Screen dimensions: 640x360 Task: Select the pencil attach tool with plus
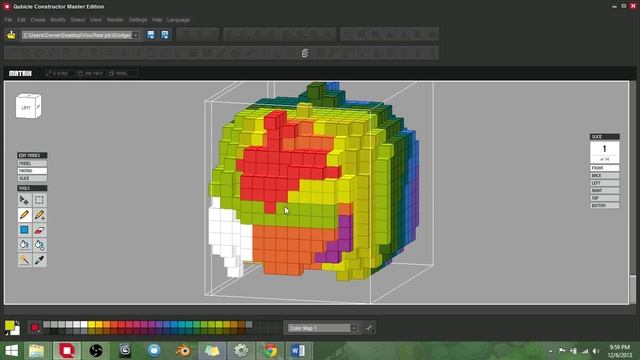[39, 215]
